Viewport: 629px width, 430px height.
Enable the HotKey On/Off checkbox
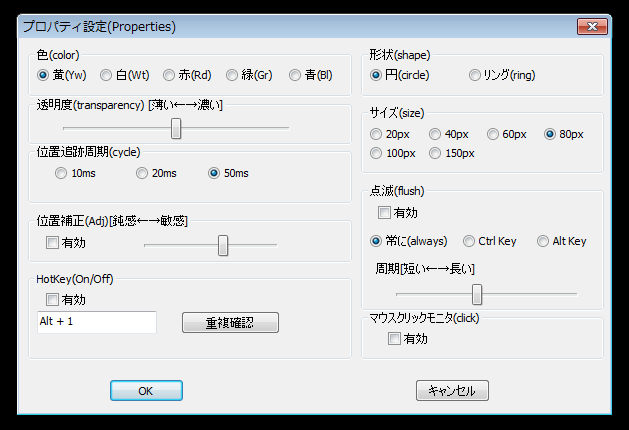[52, 299]
